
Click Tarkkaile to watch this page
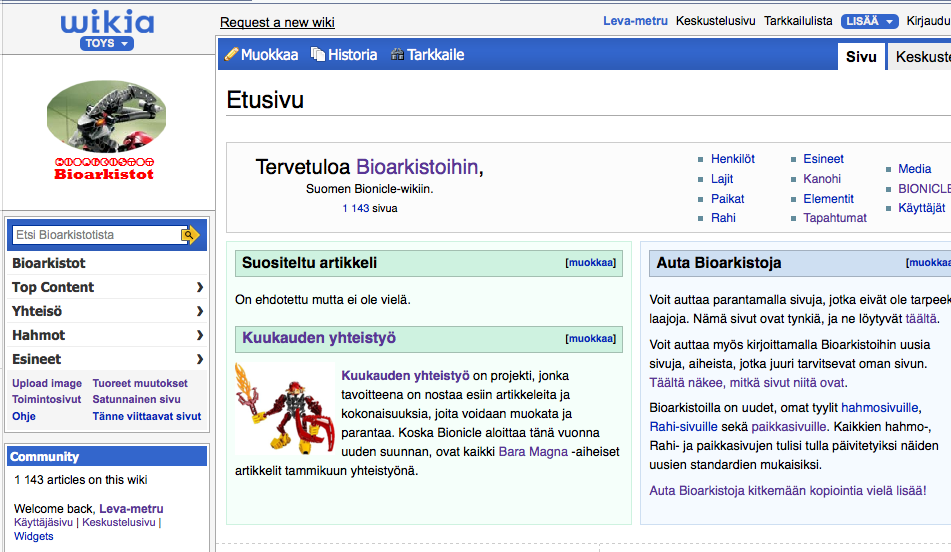[435, 55]
